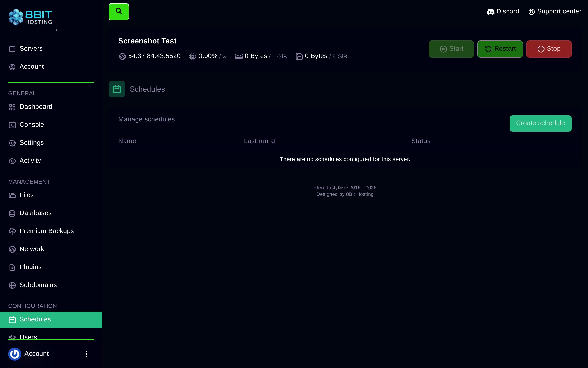Restart the server
Viewport: 588px width, 368px height.
[x=500, y=49]
